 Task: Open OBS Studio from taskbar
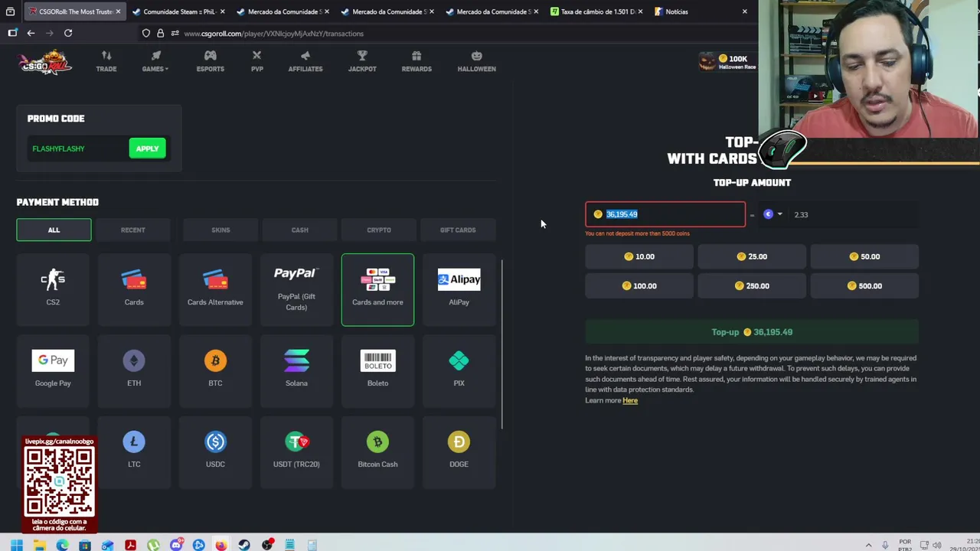coord(267,545)
